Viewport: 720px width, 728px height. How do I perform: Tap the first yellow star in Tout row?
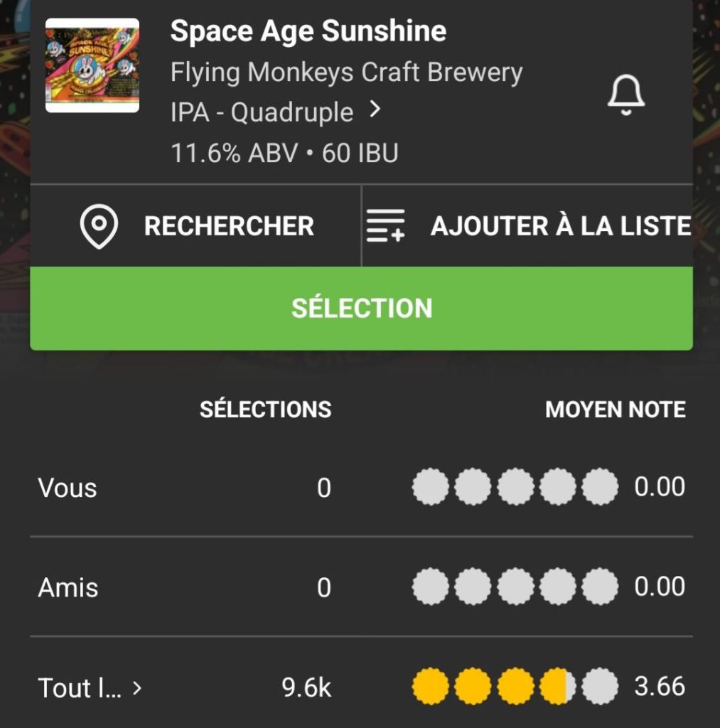tap(430, 687)
